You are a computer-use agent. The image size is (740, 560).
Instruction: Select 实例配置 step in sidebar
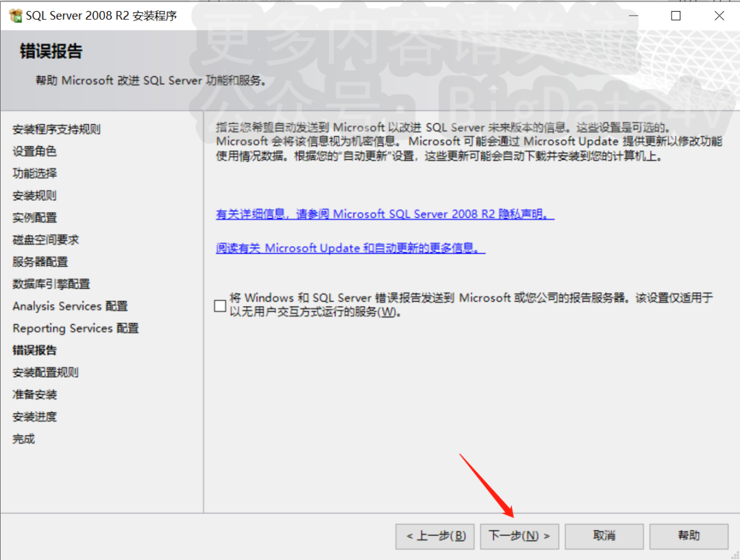click(x=34, y=218)
